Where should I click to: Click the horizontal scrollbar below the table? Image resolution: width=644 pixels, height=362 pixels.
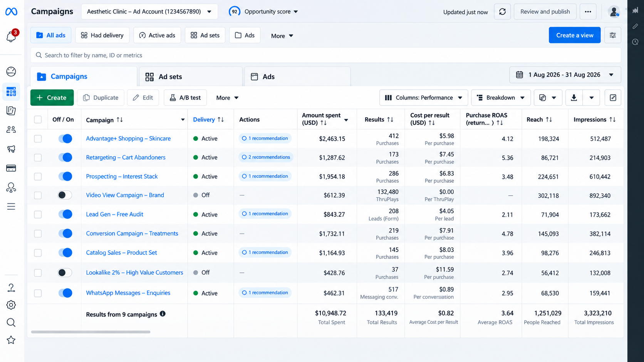91,332
